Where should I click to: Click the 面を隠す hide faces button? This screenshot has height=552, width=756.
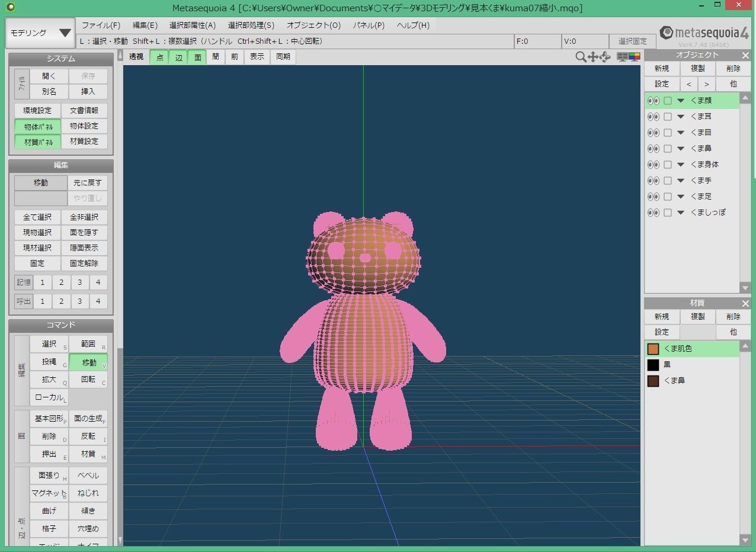pos(85,233)
